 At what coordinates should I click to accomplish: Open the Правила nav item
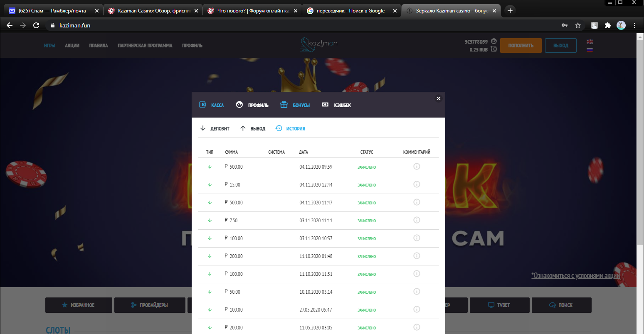click(99, 46)
